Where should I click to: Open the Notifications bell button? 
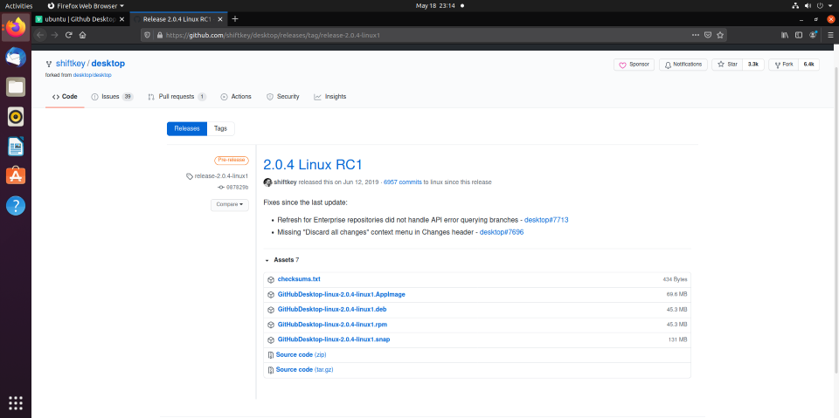tap(682, 64)
